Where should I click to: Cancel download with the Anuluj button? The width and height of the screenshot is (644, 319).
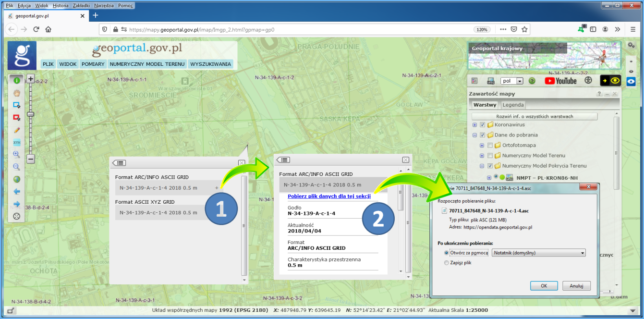point(576,285)
